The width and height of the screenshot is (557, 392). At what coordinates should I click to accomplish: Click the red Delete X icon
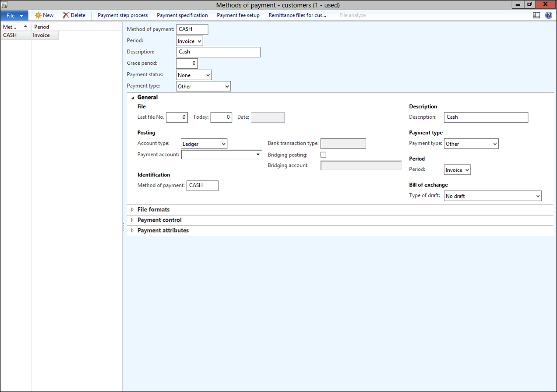click(x=66, y=15)
